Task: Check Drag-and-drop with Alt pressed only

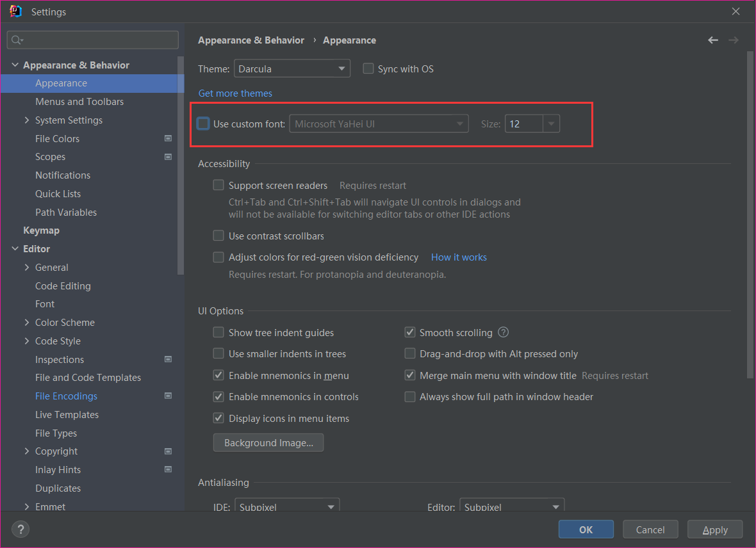Action: click(x=410, y=353)
